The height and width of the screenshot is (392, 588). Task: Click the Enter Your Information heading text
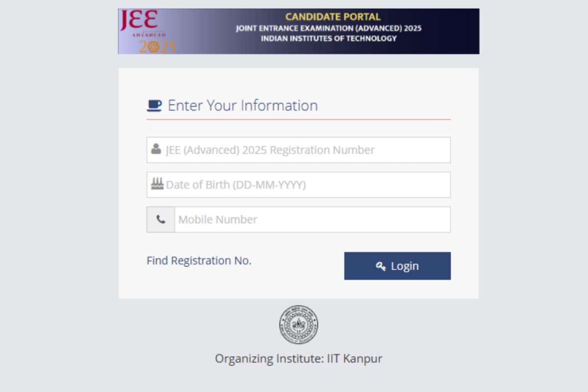click(x=243, y=105)
